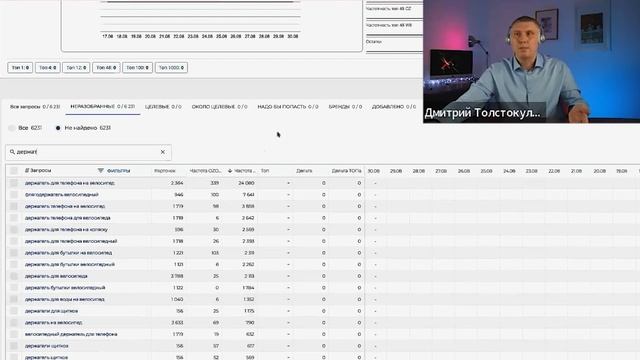Sort by the 'Топ' column header
640x360 pixels.
coord(265,171)
